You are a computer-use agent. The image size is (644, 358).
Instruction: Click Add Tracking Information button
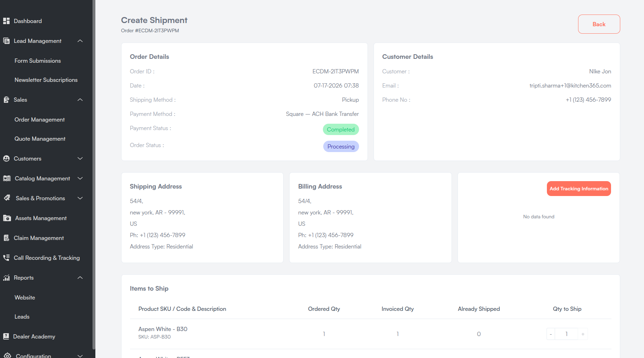coord(579,189)
